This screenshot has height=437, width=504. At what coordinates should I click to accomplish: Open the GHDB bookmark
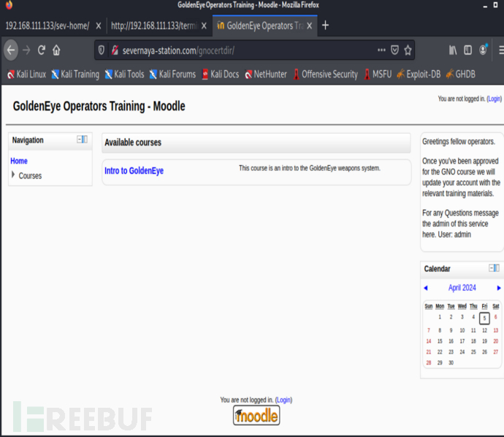461,75
